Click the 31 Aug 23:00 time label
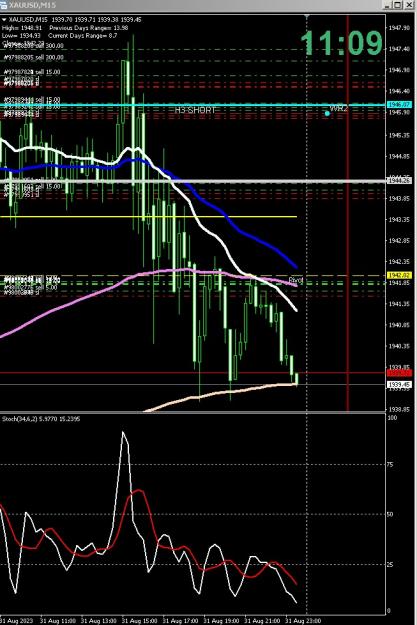Viewport: 417px width, 625px height. pos(301,621)
